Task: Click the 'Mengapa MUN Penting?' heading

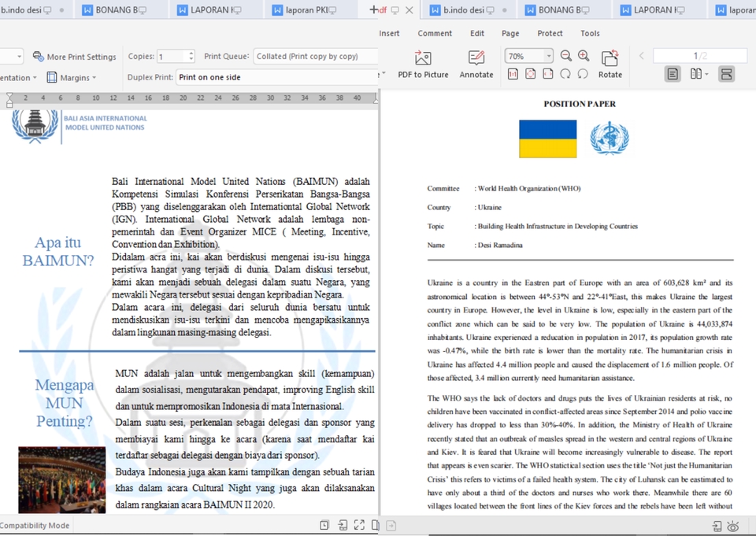Action: (x=64, y=403)
